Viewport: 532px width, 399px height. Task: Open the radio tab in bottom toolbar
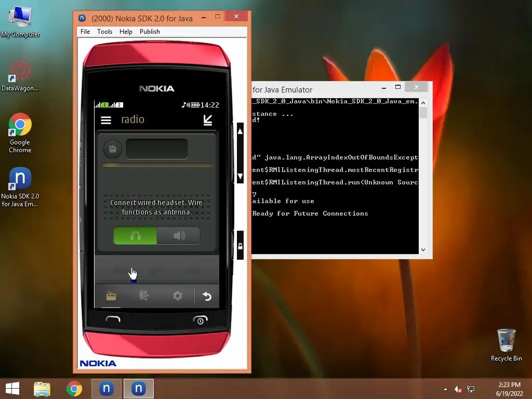[x=111, y=296]
